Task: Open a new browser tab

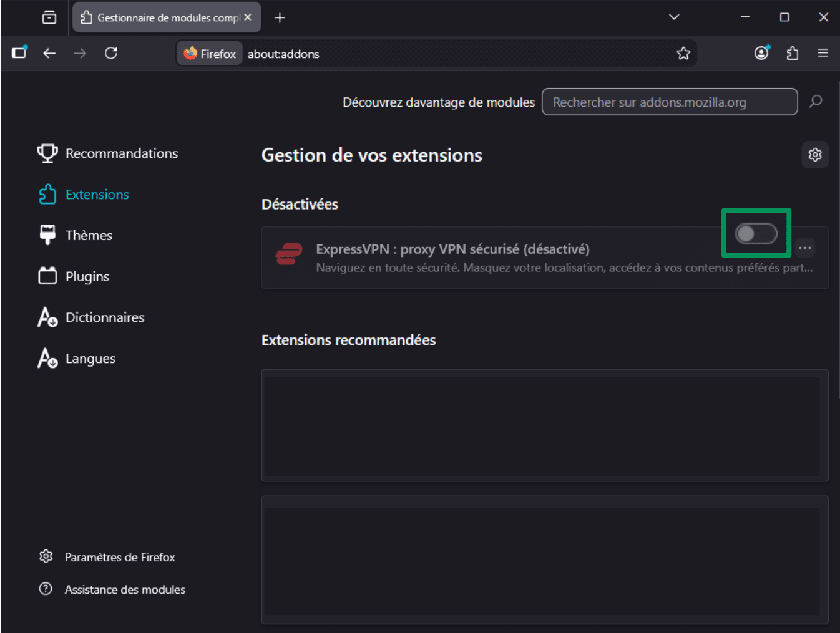Action: [x=280, y=17]
